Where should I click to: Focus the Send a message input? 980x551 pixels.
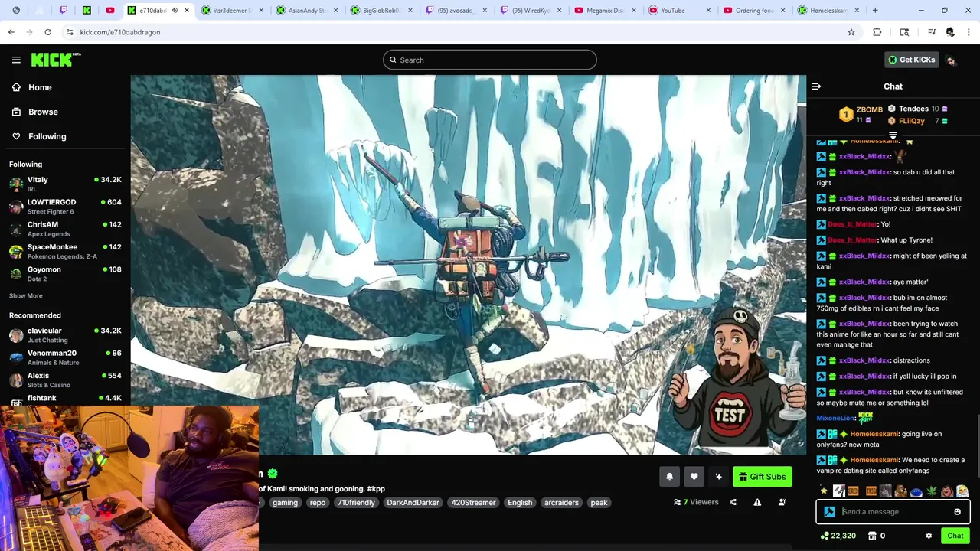click(893, 512)
